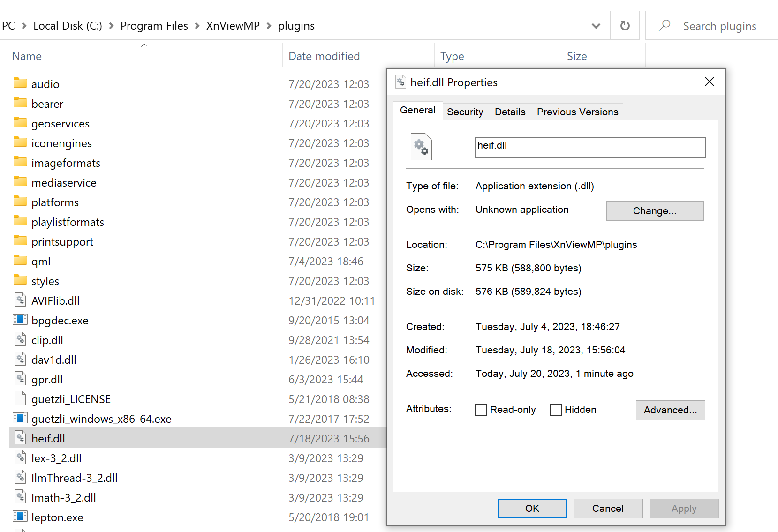The width and height of the screenshot is (778, 532).
Task: Click the lepton.exe application icon
Action: 20,517
